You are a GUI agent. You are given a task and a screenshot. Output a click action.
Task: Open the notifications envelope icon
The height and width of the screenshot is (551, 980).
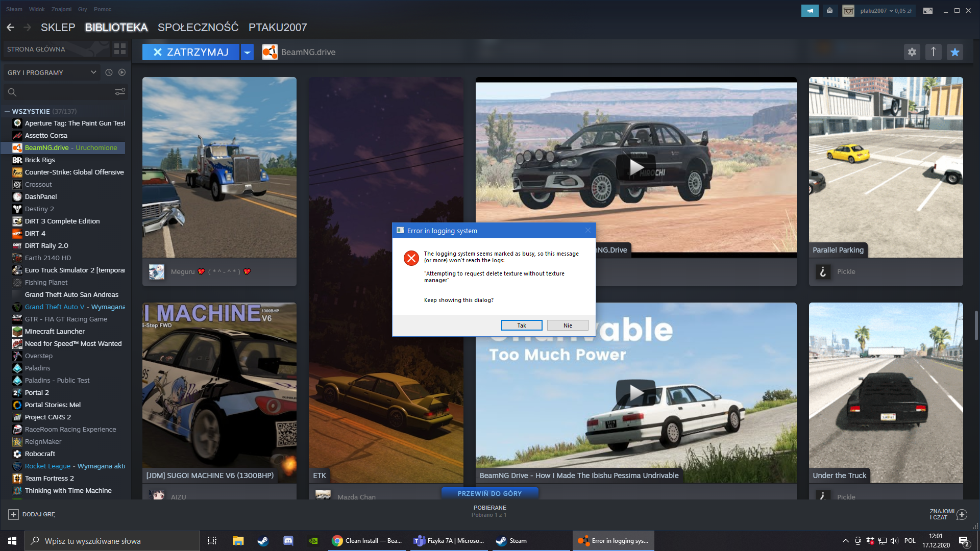829,11
